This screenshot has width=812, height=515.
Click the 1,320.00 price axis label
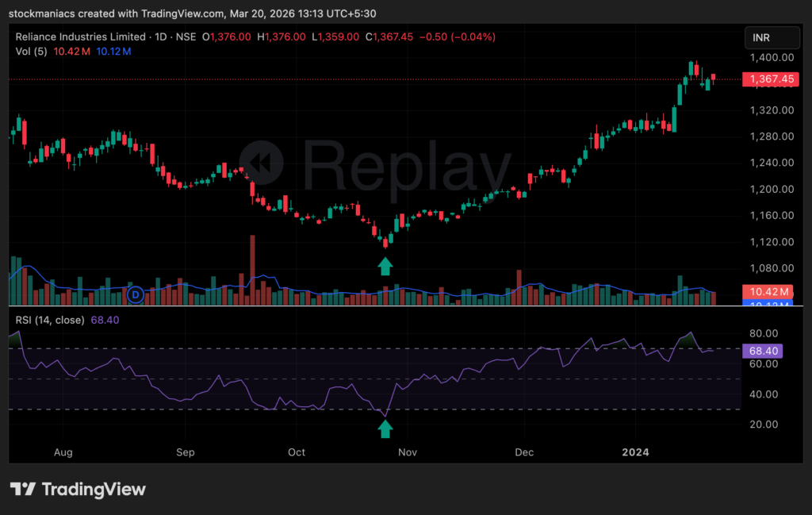772,110
